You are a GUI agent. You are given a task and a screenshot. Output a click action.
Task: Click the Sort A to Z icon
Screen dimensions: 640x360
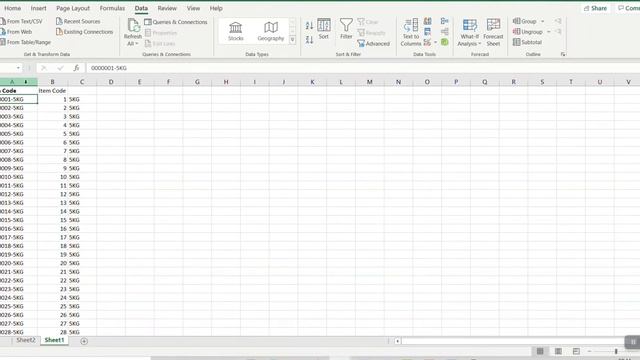309,26
